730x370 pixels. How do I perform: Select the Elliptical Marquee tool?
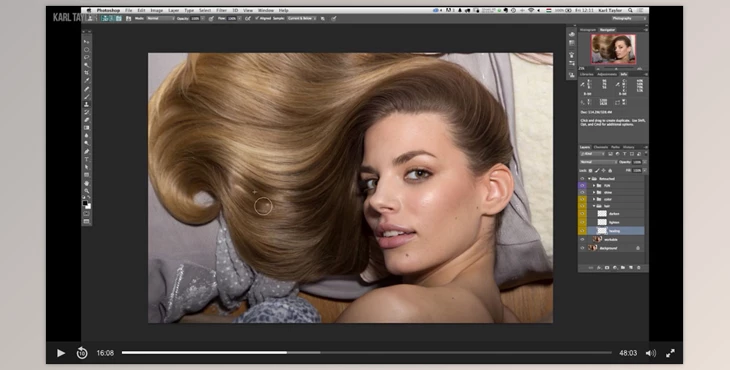point(87,49)
